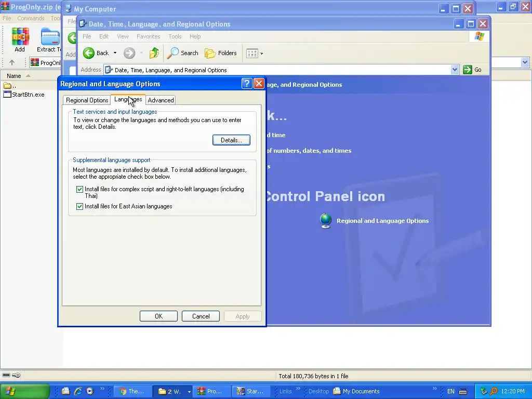Expand the Quick Launch overflow chevron
The width and height of the screenshot is (532, 399).
[102, 389]
